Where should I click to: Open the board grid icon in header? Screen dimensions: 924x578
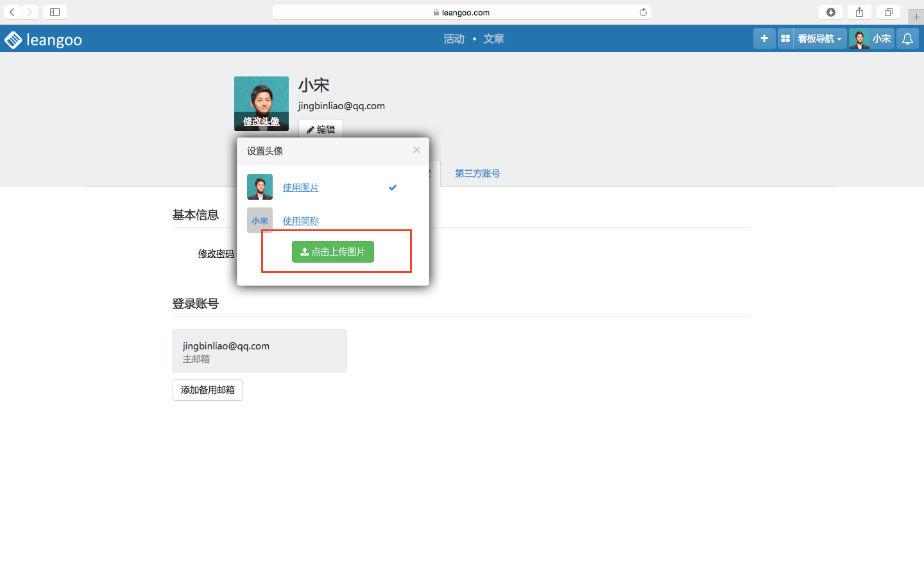coord(785,39)
